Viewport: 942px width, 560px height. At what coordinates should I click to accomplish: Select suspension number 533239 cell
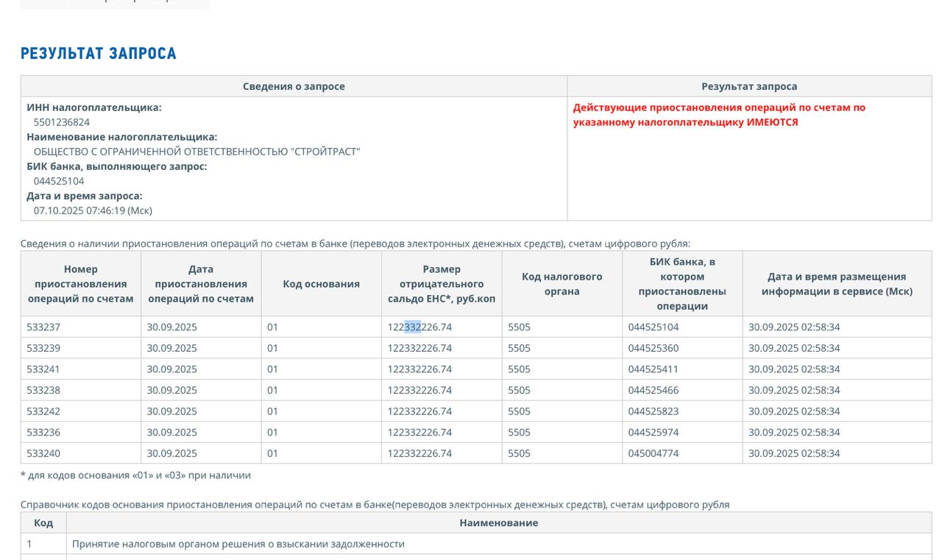coord(43,348)
